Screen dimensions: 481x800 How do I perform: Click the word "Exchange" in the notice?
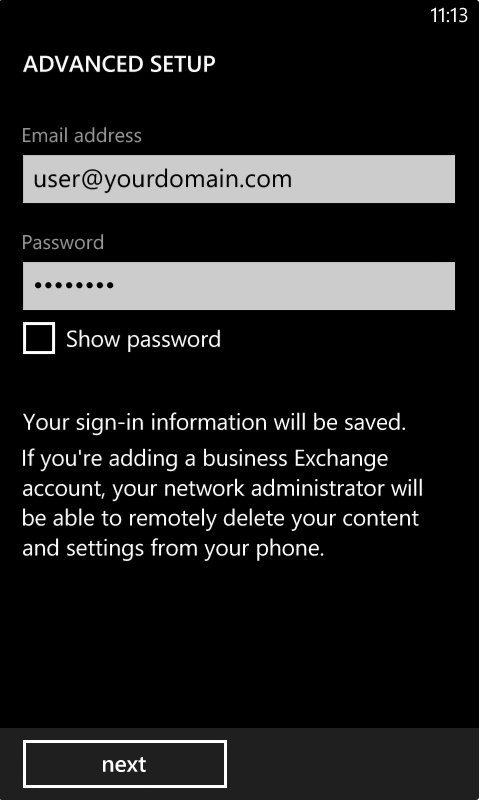click(x=341, y=459)
